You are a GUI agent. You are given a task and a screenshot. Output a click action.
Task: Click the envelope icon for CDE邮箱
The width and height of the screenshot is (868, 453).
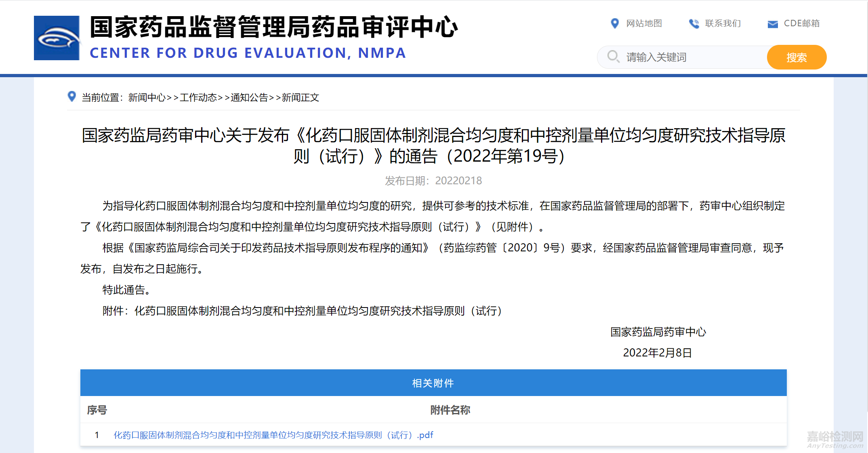[x=772, y=23]
